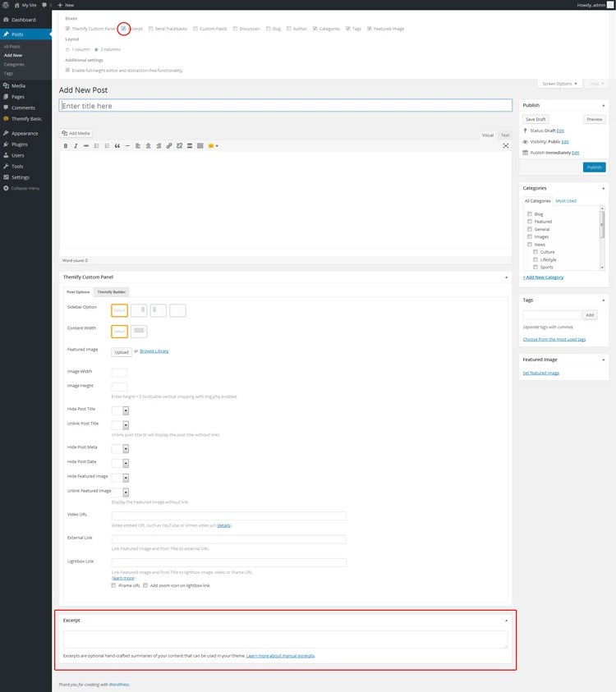Check the Featured category
Screen dimensions: 616x692
coord(530,222)
